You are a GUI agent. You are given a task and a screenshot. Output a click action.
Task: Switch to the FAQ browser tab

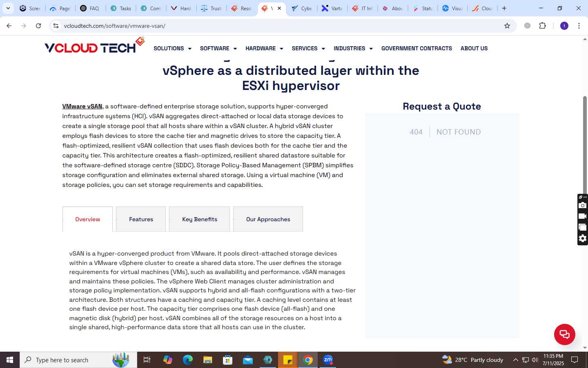coord(90,8)
